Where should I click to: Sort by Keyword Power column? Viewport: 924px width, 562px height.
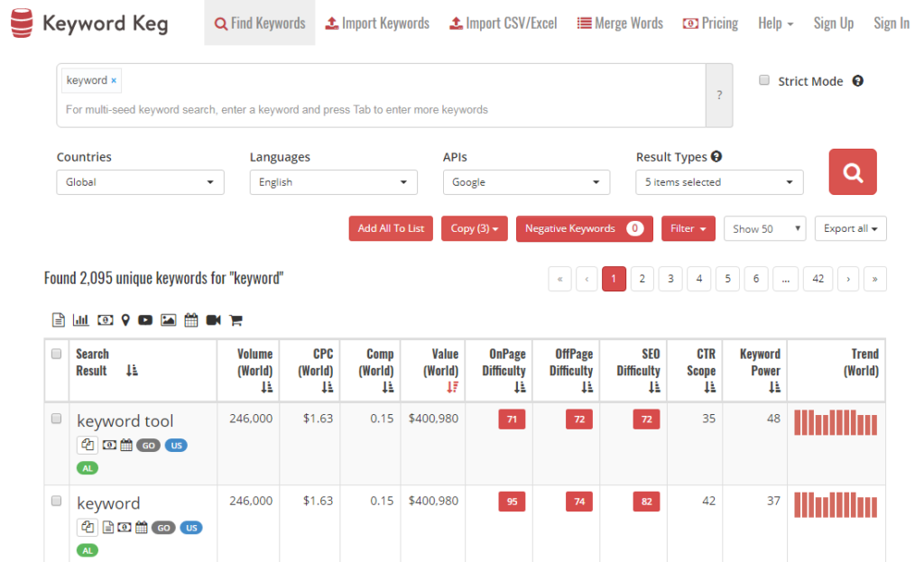point(775,387)
